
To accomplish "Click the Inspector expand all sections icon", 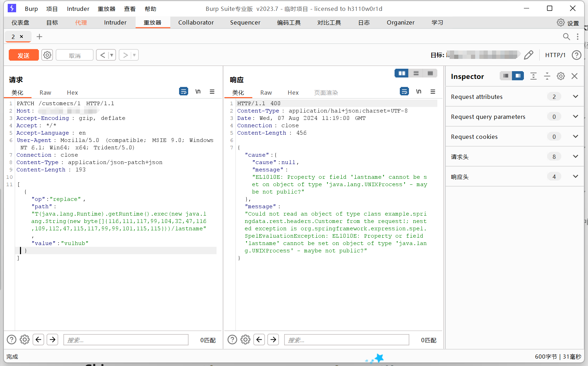I will click(x=533, y=76).
